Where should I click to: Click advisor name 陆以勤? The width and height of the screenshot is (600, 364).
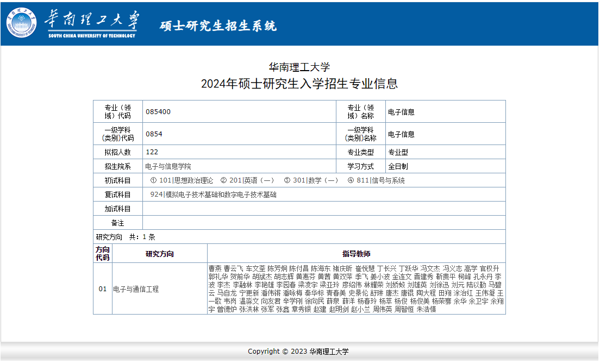pyautogui.click(x=476, y=285)
